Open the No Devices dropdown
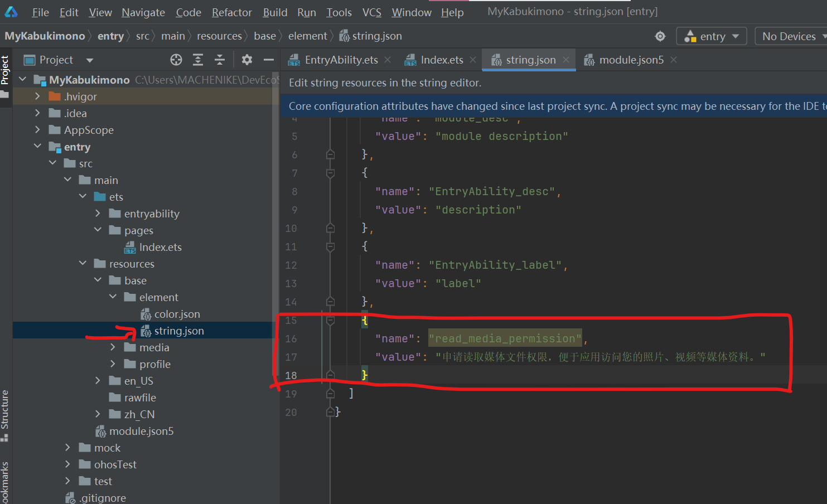Screen dimensions: 827x504 point(791,36)
